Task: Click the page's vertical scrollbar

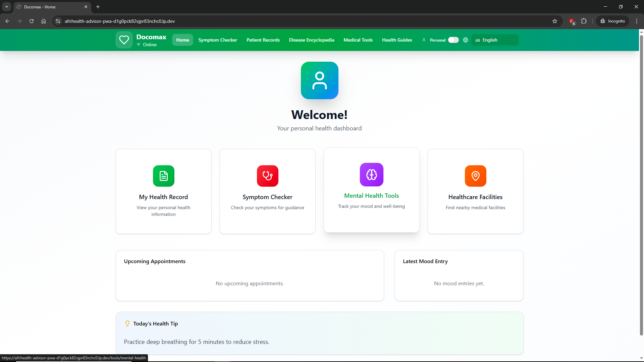Action: pyautogui.click(x=641, y=184)
